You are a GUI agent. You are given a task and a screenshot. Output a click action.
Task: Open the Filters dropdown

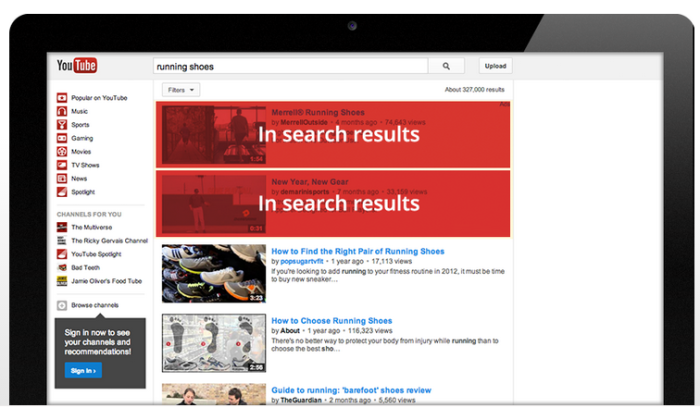(181, 90)
